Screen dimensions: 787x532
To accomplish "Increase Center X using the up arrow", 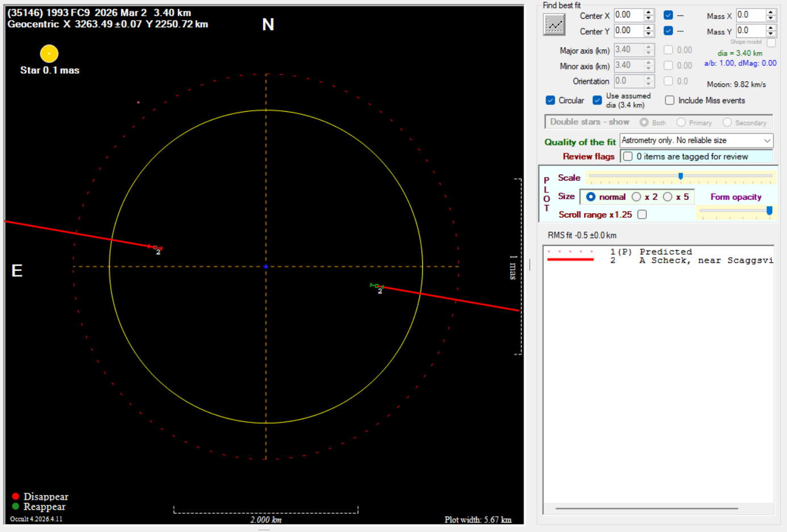I will pos(648,12).
